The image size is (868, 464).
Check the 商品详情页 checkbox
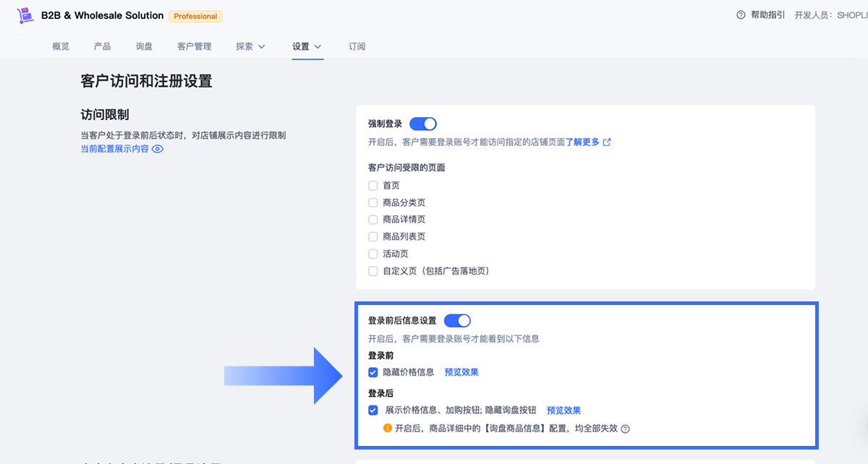coord(373,220)
